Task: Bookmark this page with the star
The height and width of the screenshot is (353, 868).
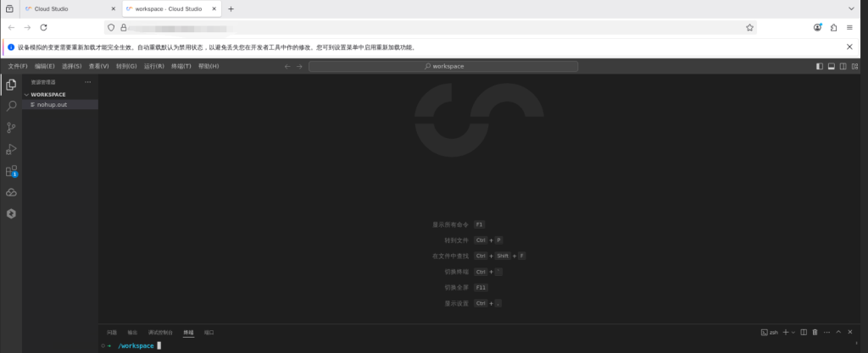Action: coord(749,28)
